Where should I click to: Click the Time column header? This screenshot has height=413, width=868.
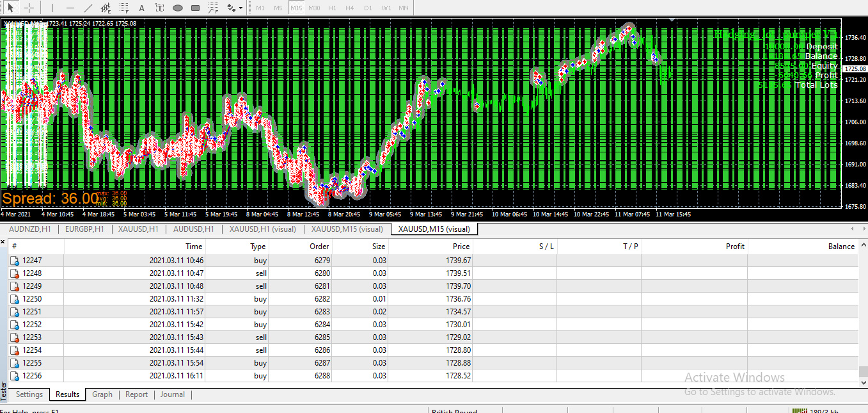[x=194, y=246]
